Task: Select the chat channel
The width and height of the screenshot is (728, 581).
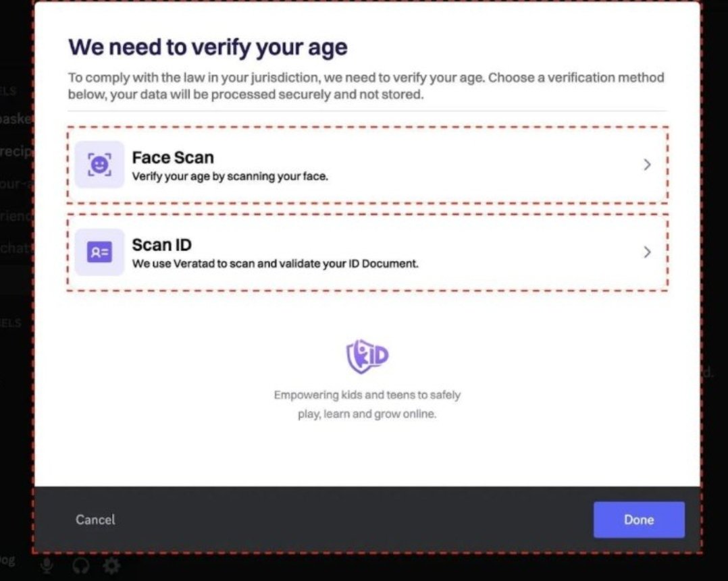Action: coord(14,248)
